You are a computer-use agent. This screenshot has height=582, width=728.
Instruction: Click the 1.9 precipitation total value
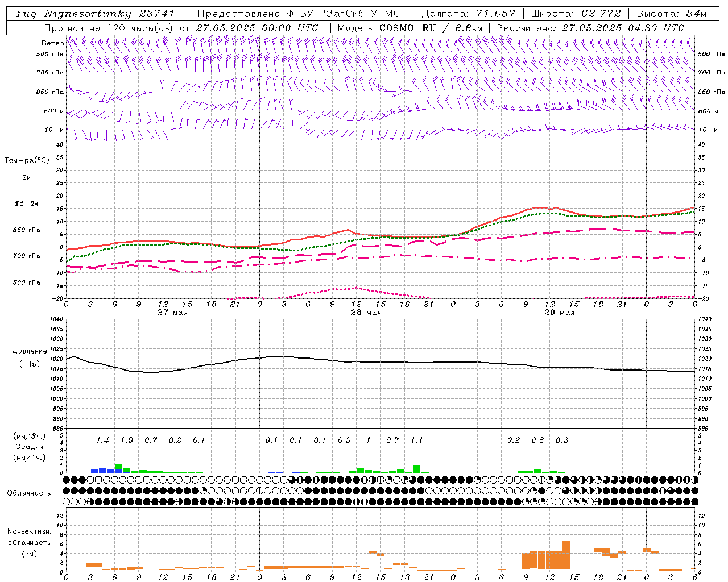click(126, 440)
